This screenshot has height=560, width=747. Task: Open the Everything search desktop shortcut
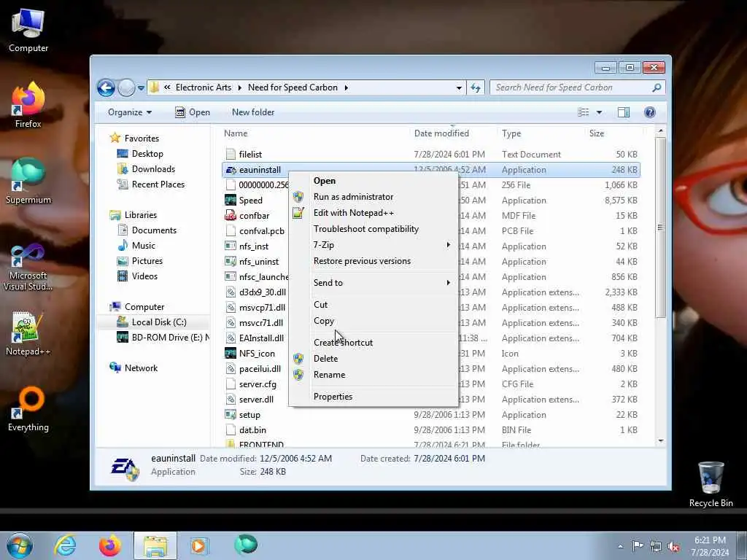[x=28, y=410]
